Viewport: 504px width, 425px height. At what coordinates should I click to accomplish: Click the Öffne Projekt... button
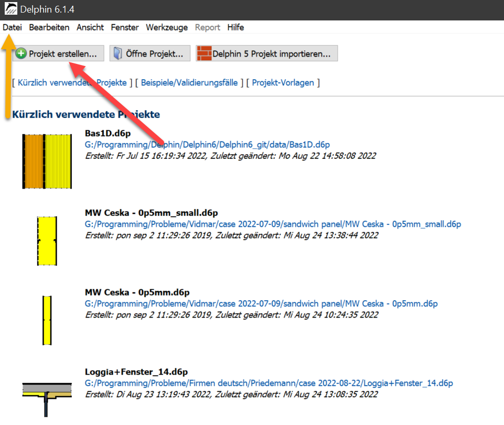click(150, 53)
